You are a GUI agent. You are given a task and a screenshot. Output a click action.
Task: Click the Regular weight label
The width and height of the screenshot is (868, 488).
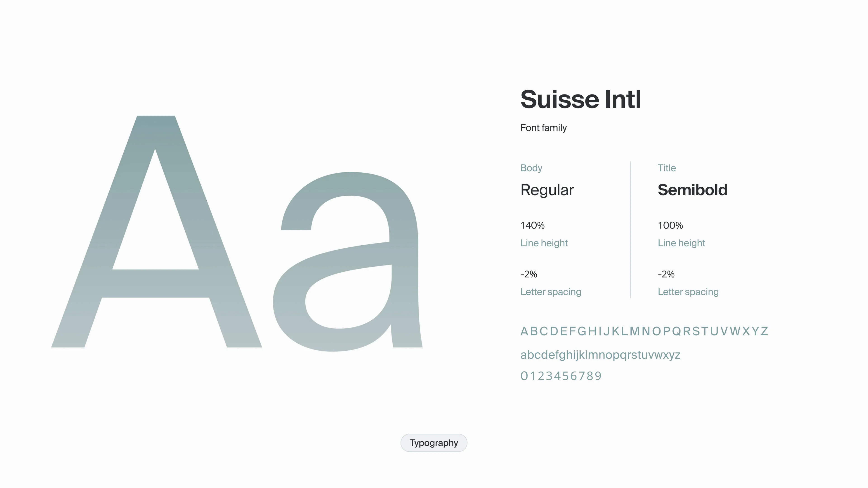coord(547,190)
